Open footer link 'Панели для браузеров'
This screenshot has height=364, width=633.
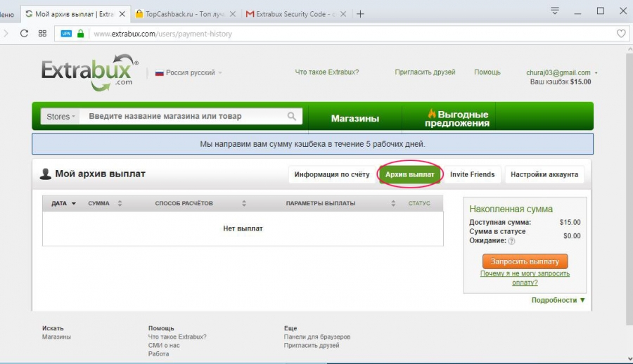tap(317, 337)
